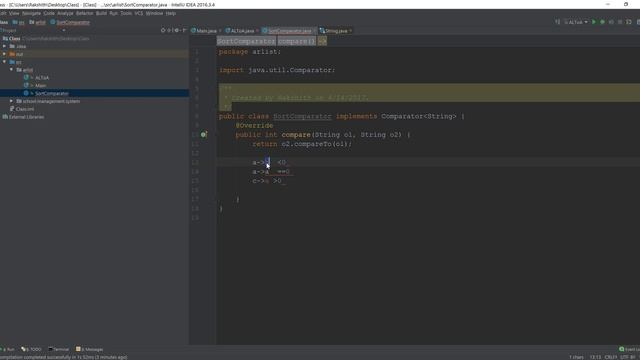Click the compare() structure breadcrumb above editor
This screenshot has width=640, height=360.
point(297,41)
